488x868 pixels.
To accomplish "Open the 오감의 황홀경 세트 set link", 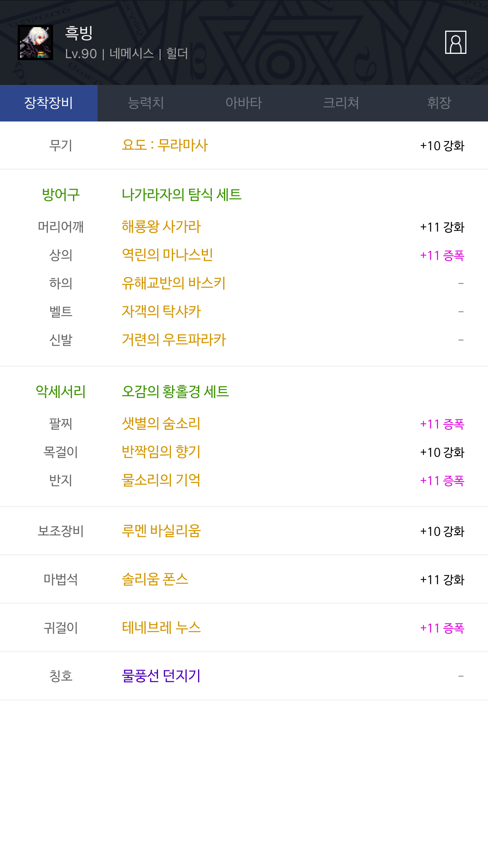I will point(175,391).
